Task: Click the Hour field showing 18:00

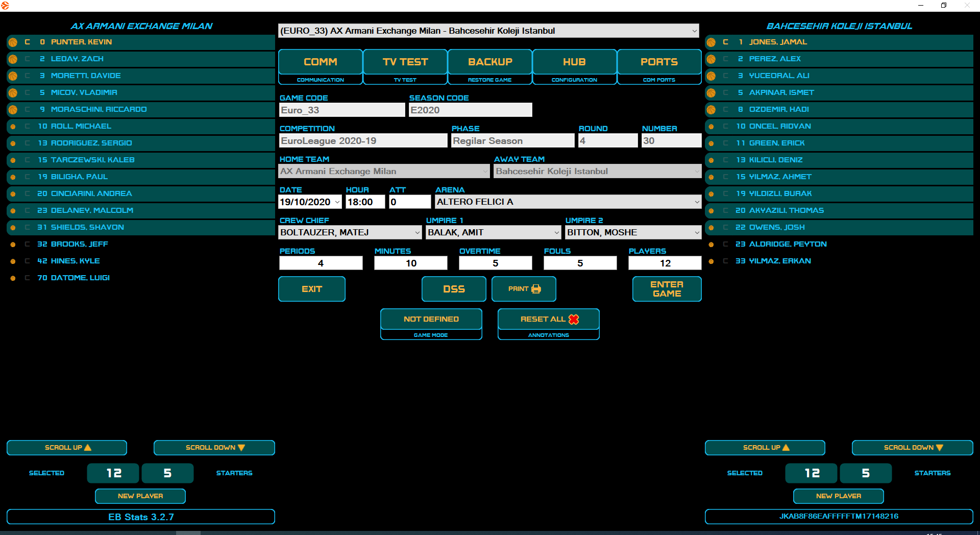Action: (365, 202)
